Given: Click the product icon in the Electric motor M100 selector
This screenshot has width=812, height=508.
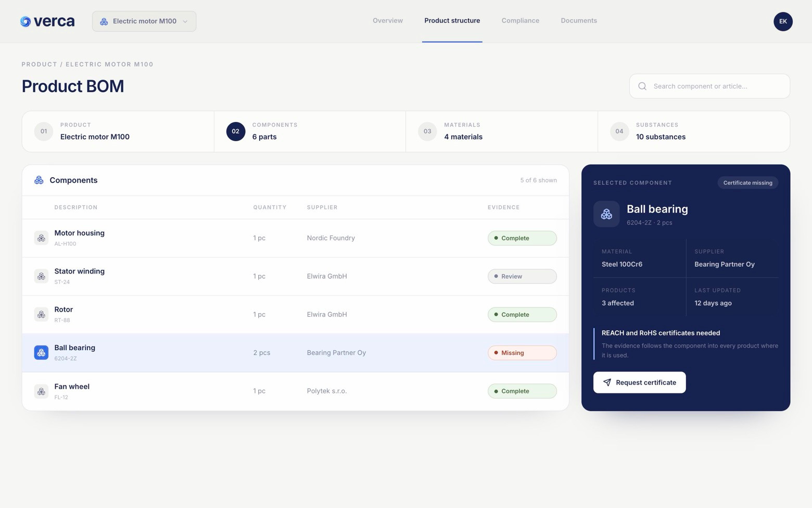Looking at the screenshot, I should (x=104, y=21).
